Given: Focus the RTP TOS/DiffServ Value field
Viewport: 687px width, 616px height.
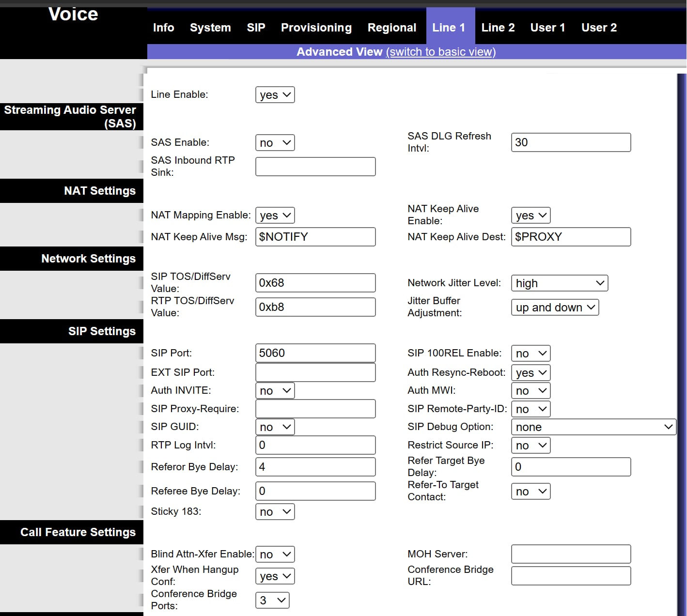Looking at the screenshot, I should pyautogui.click(x=315, y=307).
